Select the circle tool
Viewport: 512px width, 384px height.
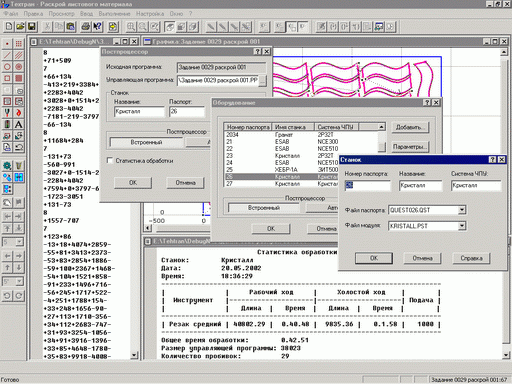[7, 67]
